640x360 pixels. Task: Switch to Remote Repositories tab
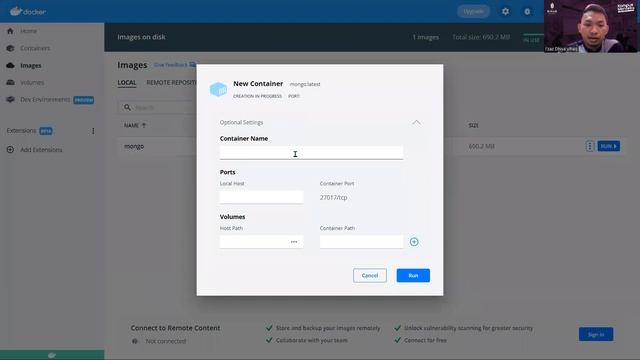coord(171,83)
